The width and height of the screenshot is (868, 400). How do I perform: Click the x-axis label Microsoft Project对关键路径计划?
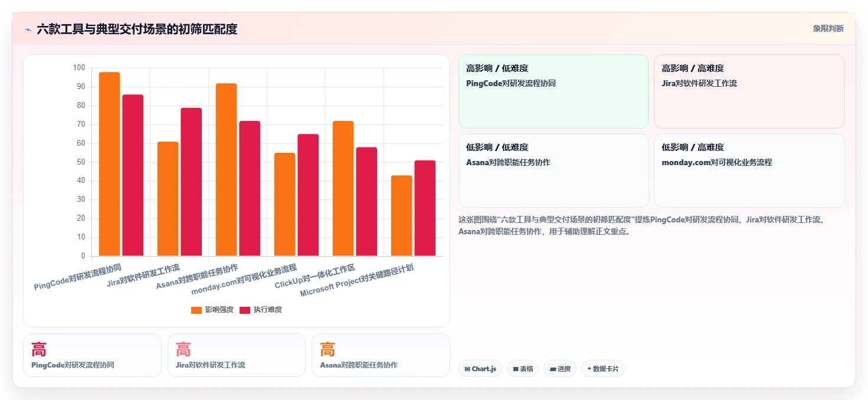357,280
